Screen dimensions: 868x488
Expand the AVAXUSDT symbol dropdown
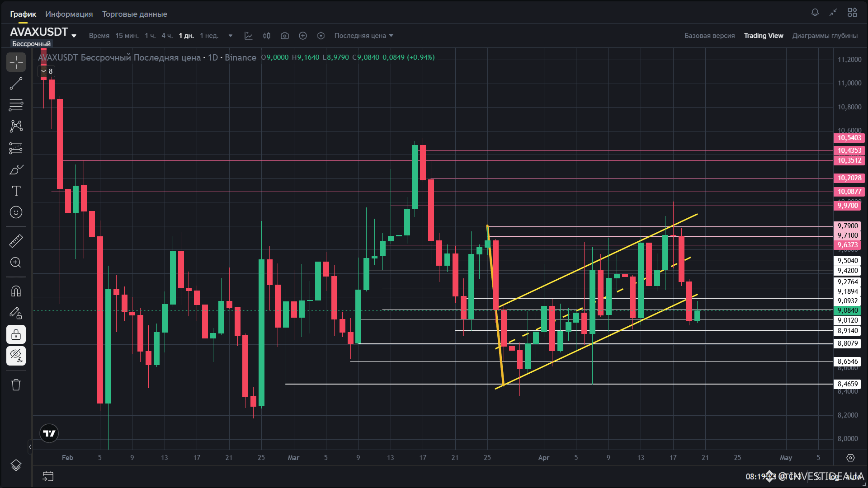click(74, 36)
